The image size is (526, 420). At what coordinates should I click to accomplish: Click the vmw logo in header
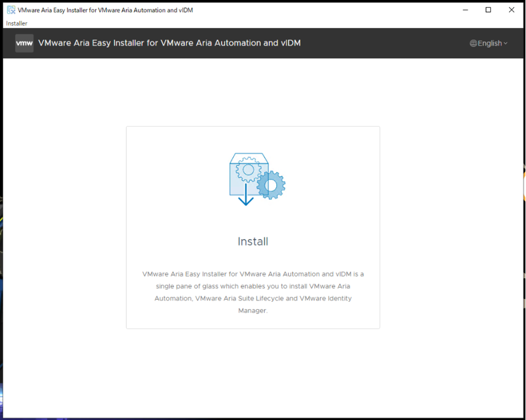point(24,43)
